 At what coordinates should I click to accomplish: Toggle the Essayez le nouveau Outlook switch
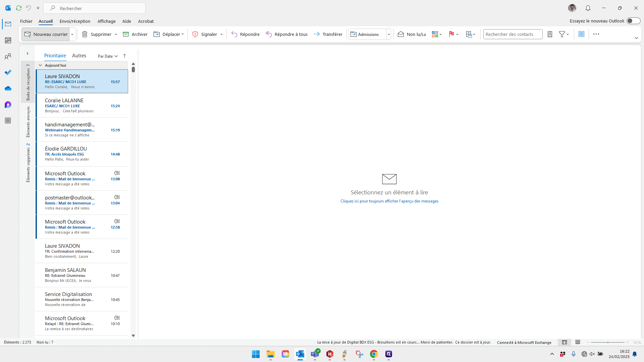tap(633, 21)
